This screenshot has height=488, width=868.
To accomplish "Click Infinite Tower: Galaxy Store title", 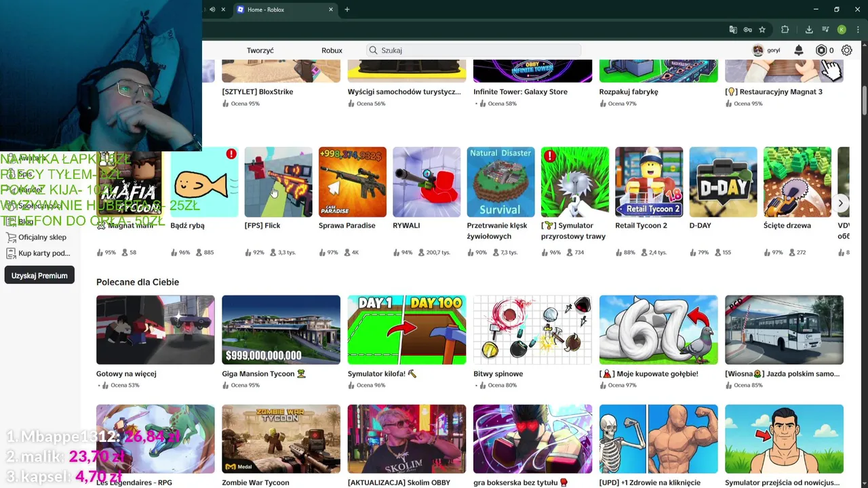I will (x=520, y=91).
